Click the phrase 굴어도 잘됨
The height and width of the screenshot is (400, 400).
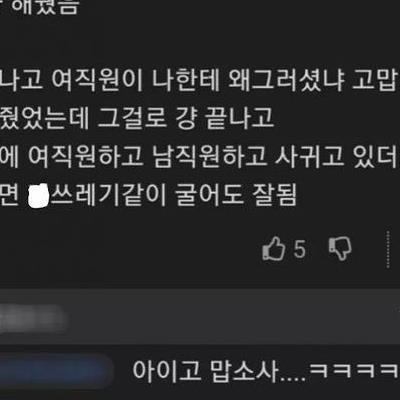[235, 195]
